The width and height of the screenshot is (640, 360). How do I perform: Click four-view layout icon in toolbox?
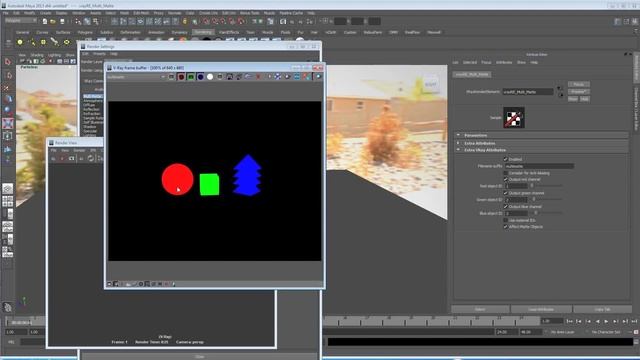click(x=7, y=201)
